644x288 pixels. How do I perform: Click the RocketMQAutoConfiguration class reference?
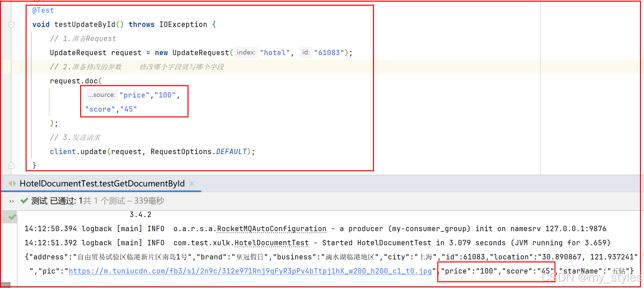tap(272, 229)
